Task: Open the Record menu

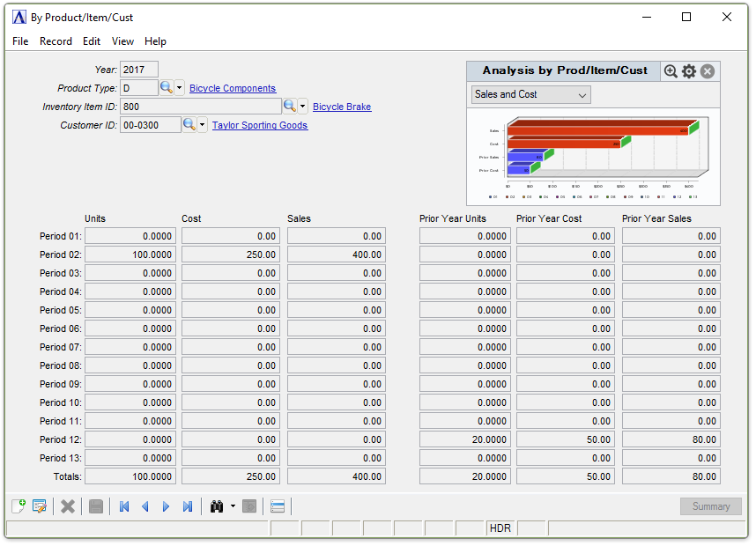Action: click(56, 41)
